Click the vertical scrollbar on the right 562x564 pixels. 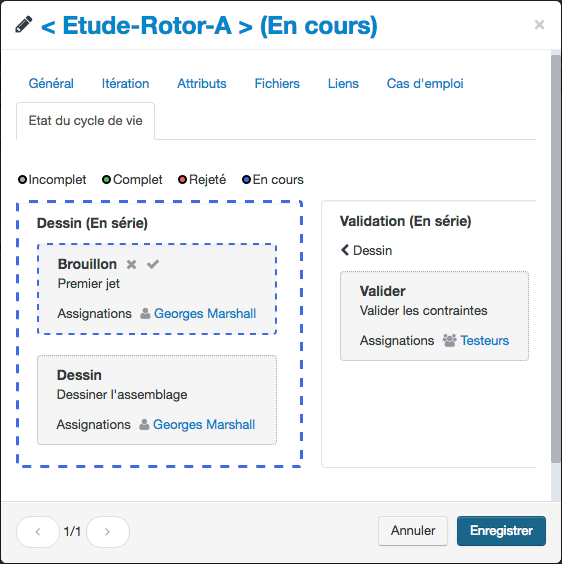(556, 259)
